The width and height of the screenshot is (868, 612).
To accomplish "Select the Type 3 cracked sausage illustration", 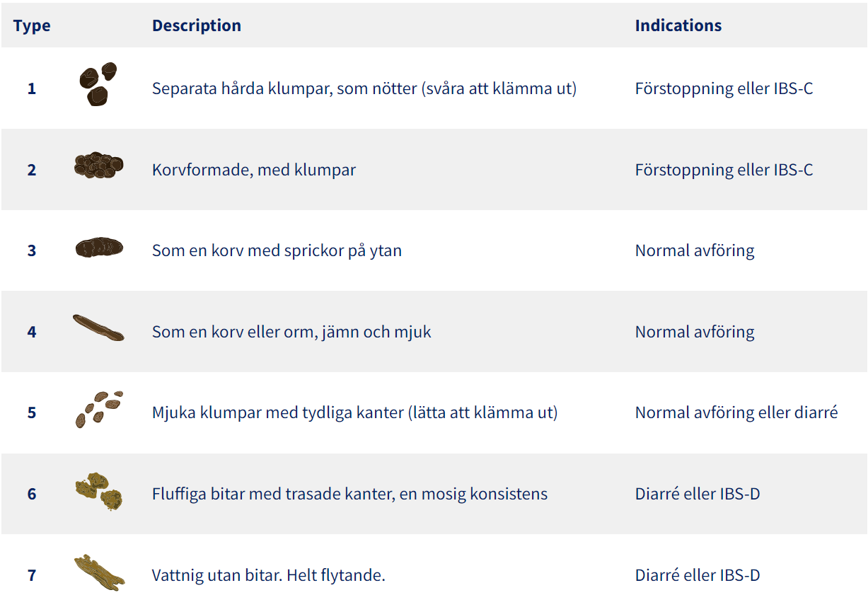I will pyautogui.click(x=99, y=248).
